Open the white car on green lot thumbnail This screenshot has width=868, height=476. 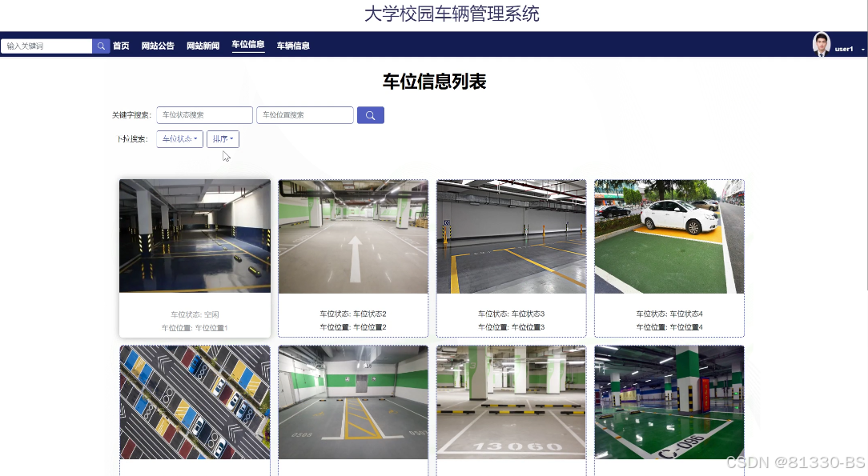pyautogui.click(x=669, y=237)
